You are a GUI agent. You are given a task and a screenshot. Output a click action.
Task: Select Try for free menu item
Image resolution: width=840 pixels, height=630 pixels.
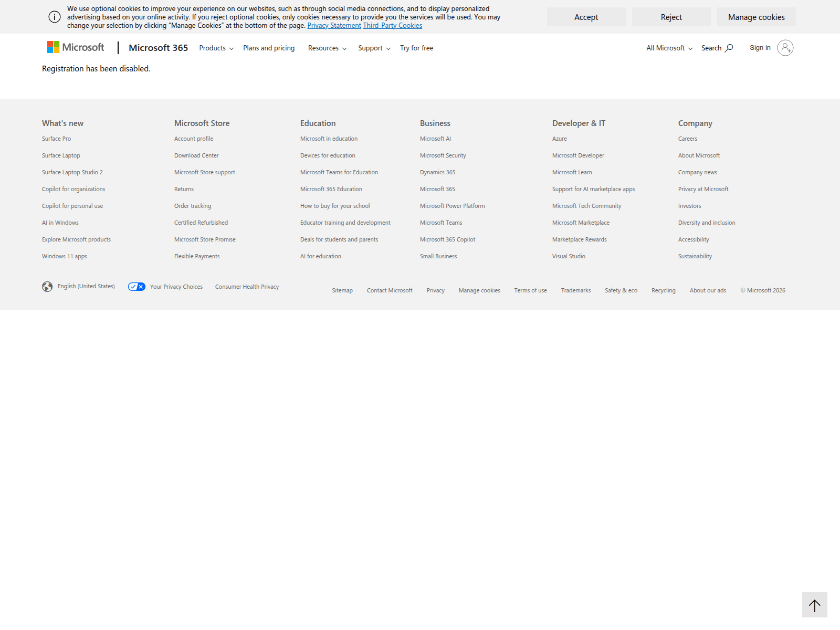416,48
